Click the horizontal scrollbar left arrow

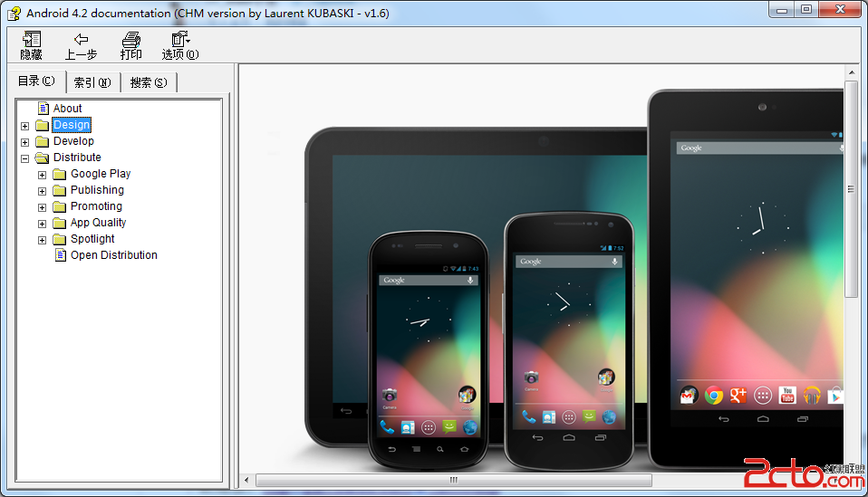click(246, 480)
